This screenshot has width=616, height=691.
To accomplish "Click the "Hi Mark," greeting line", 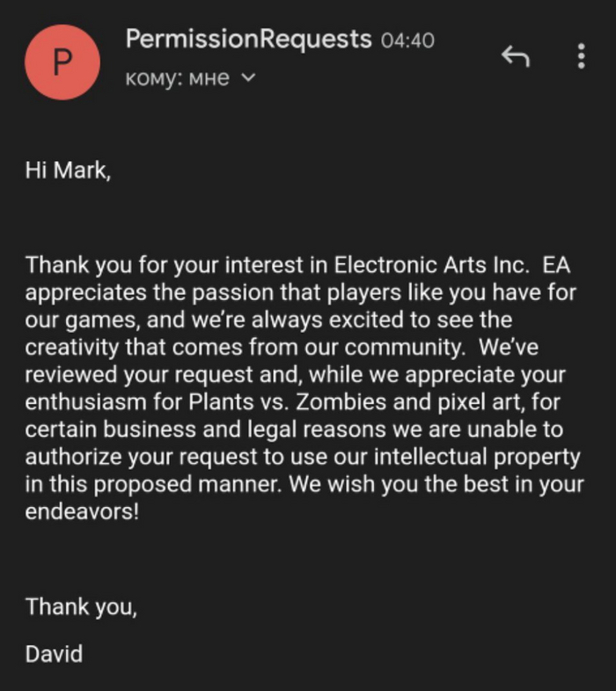I will [x=69, y=171].
